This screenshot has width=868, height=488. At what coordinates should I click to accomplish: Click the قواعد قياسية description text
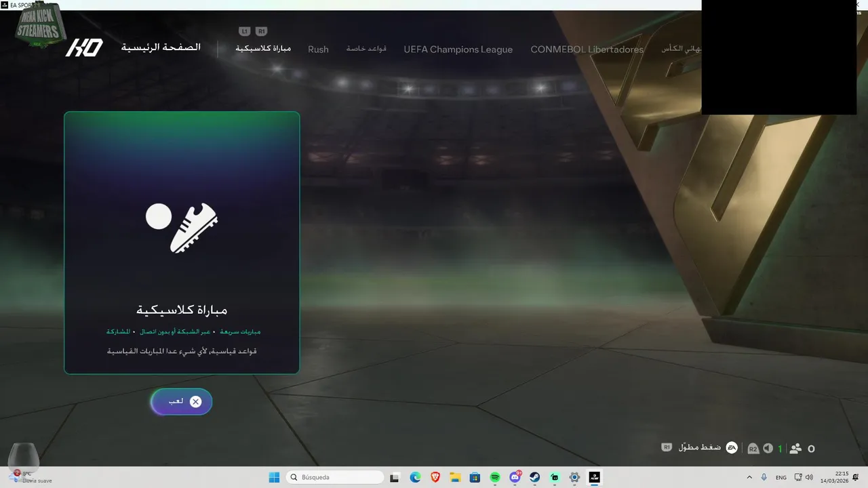pyautogui.click(x=182, y=351)
